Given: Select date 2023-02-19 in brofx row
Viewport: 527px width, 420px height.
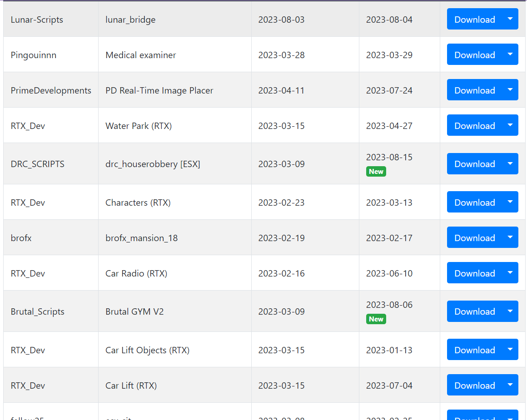Looking at the screenshot, I should point(281,238).
